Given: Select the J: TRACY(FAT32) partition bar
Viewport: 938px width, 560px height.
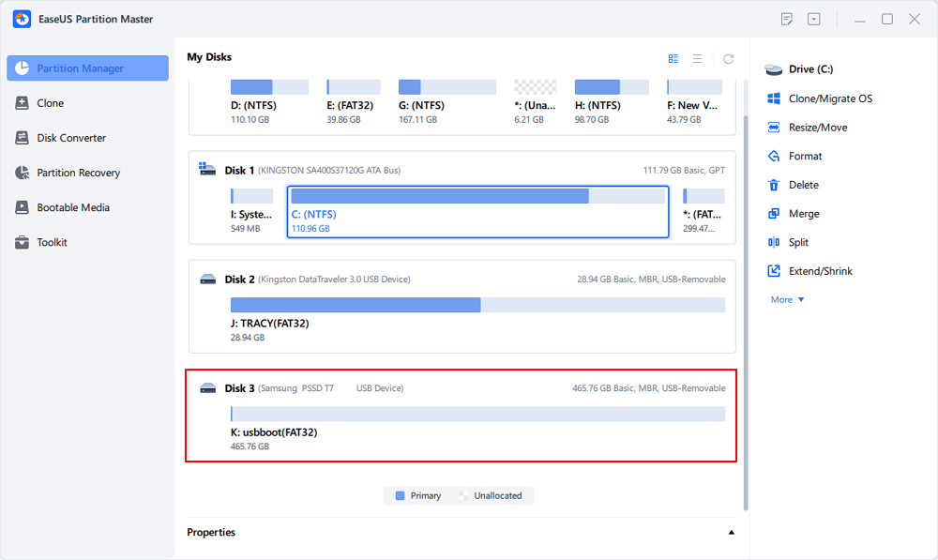Looking at the screenshot, I should 478,305.
